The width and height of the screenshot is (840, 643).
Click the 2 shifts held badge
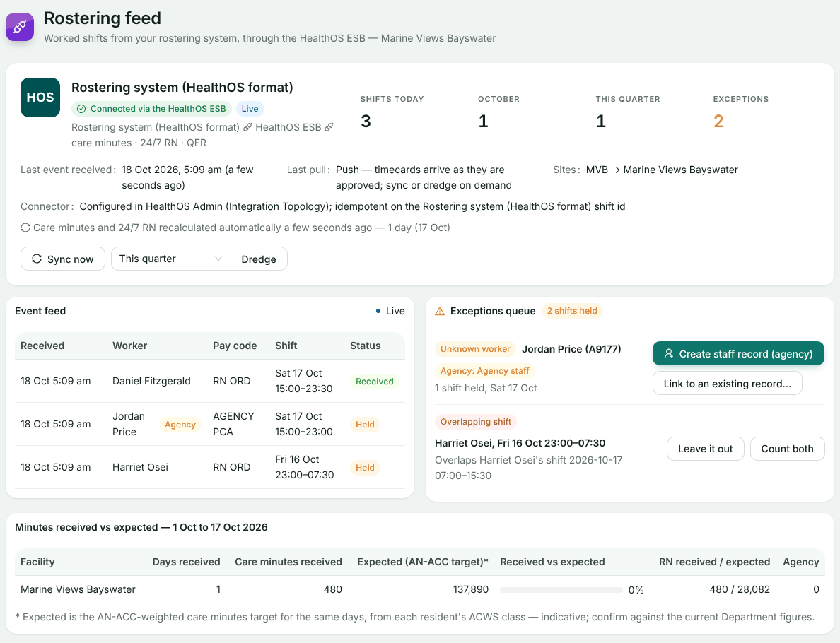coord(571,311)
